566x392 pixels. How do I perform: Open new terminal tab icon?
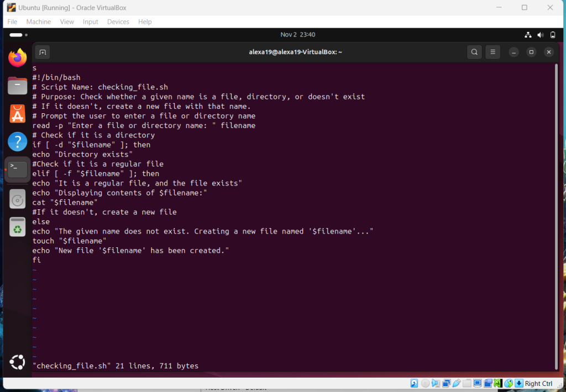(43, 52)
